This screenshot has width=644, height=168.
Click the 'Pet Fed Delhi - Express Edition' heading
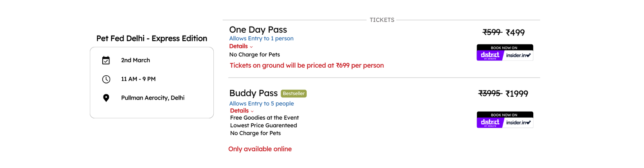[x=152, y=38]
